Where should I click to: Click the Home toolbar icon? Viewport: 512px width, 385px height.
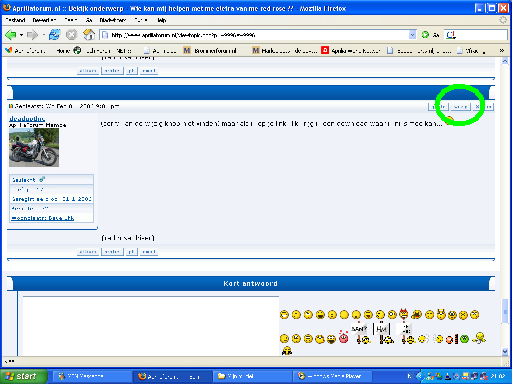89,35
